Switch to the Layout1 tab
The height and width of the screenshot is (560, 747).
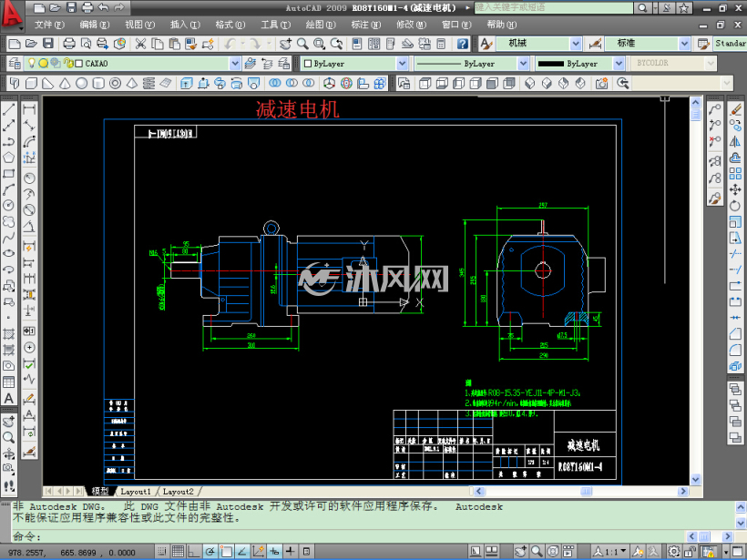(136, 492)
